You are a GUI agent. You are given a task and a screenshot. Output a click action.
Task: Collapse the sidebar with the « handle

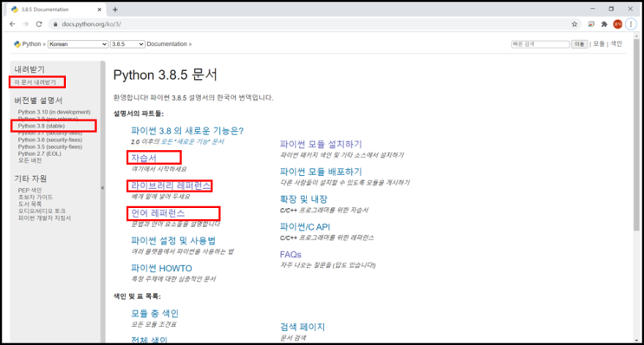102,188
